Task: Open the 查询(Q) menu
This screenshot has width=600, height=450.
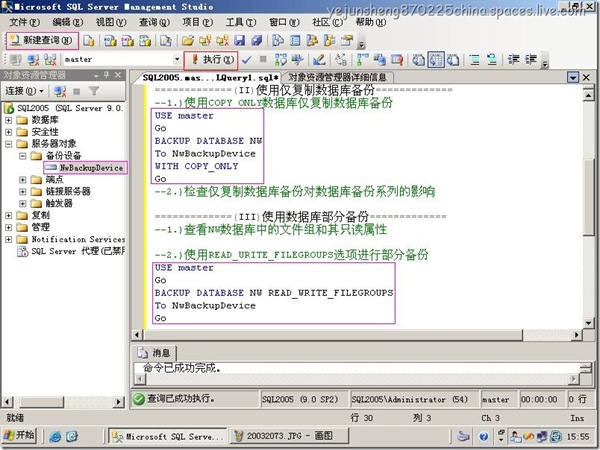Action: coord(154,22)
